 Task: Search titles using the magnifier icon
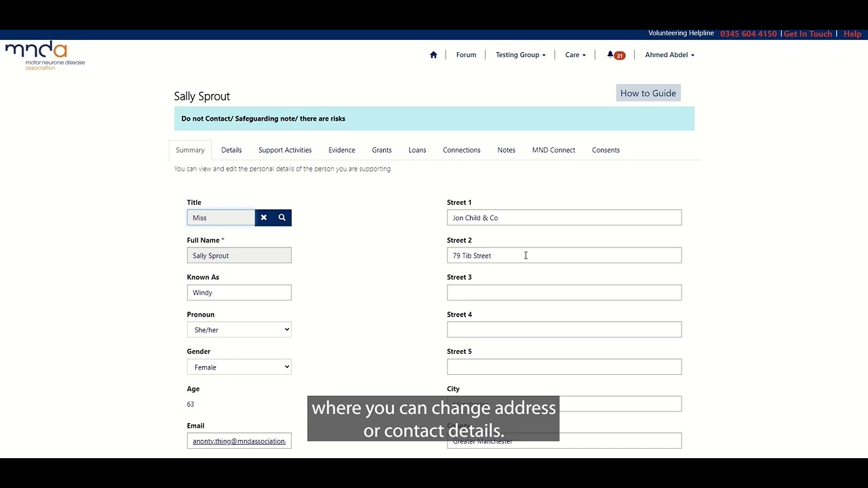[282, 218]
